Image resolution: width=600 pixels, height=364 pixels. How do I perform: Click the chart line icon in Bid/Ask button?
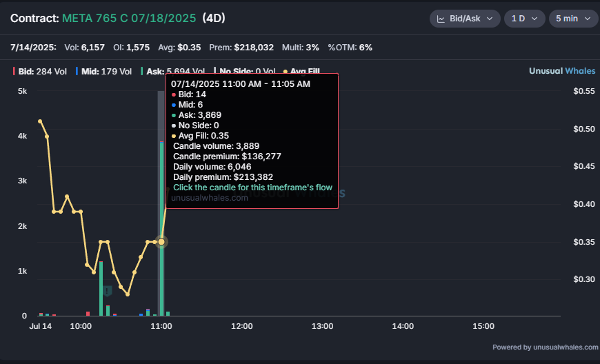tap(441, 19)
